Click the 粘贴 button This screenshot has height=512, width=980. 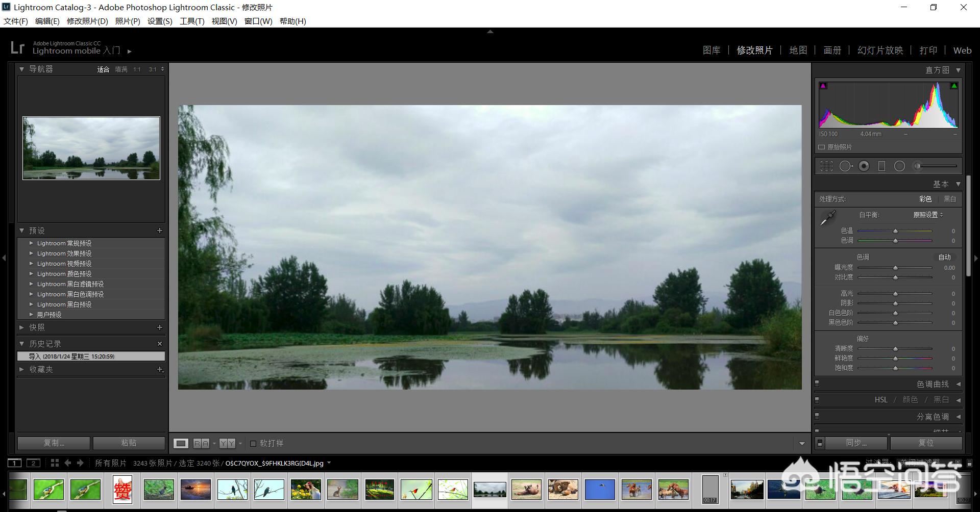(129, 443)
